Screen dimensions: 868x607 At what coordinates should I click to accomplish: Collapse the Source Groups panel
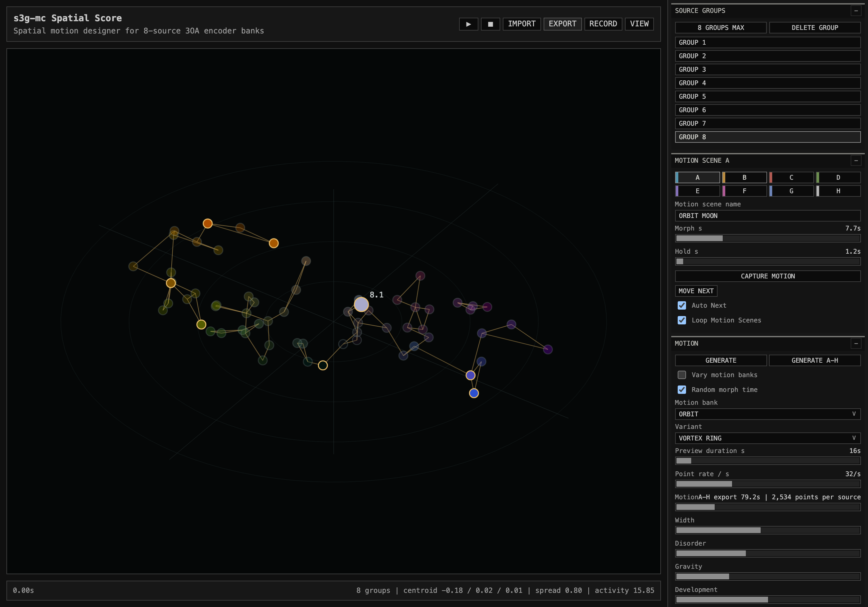point(856,11)
